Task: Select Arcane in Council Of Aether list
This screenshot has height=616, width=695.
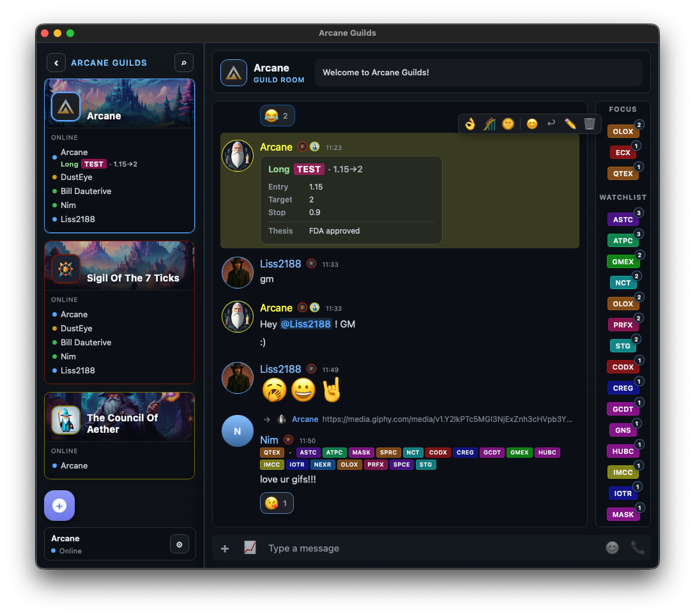Action: [x=74, y=465]
